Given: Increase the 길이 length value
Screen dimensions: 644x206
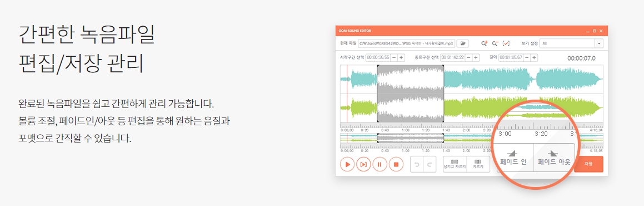Looking at the screenshot, I should pos(535,57).
